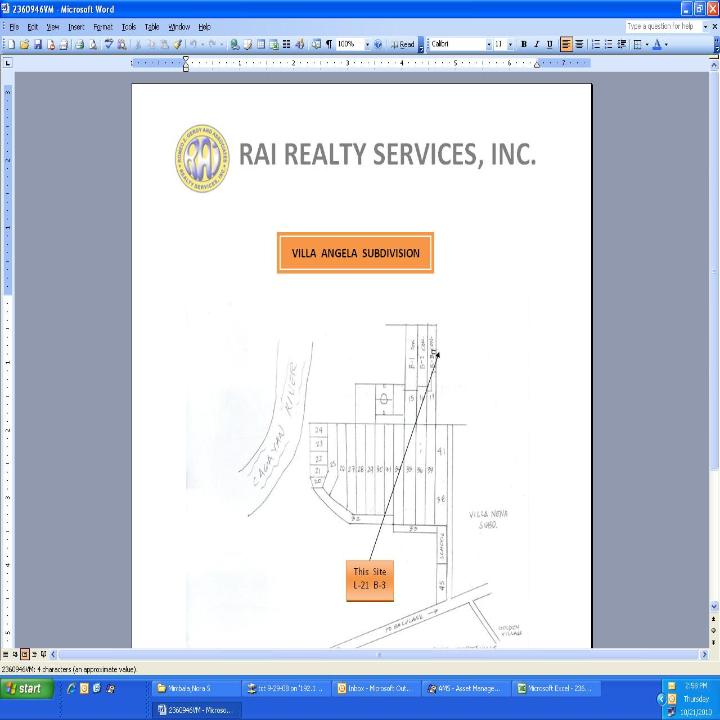Click the Cut scissors icon
This screenshot has width=720, height=720.
coord(138,45)
